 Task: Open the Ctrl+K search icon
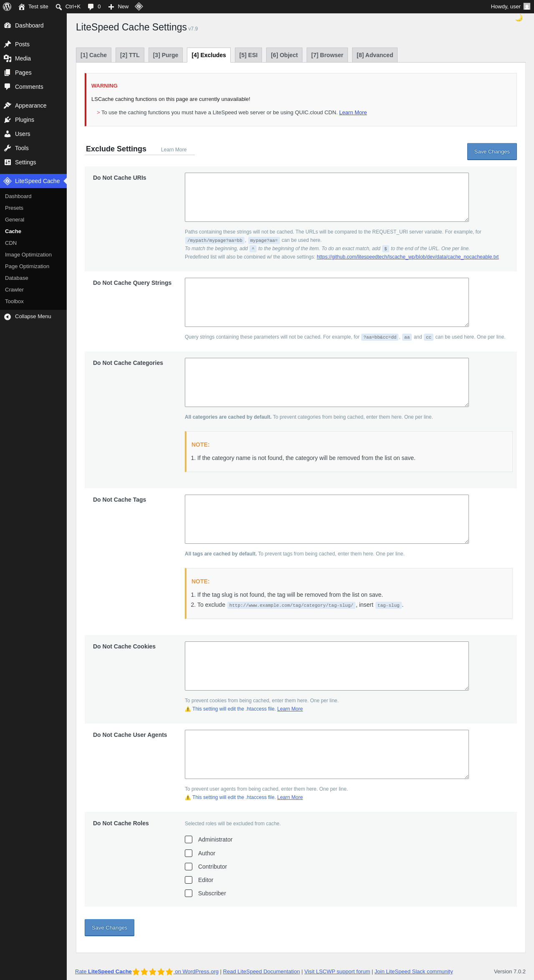tap(59, 7)
